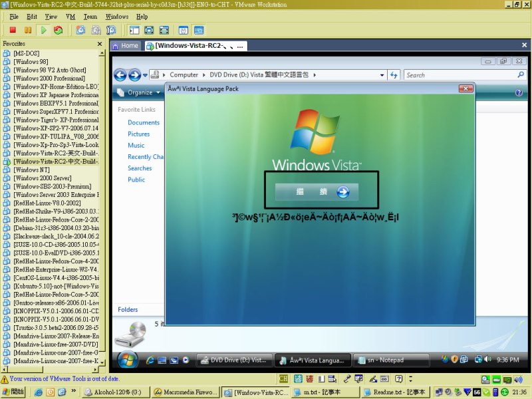Open the Public favorite link

click(136, 180)
